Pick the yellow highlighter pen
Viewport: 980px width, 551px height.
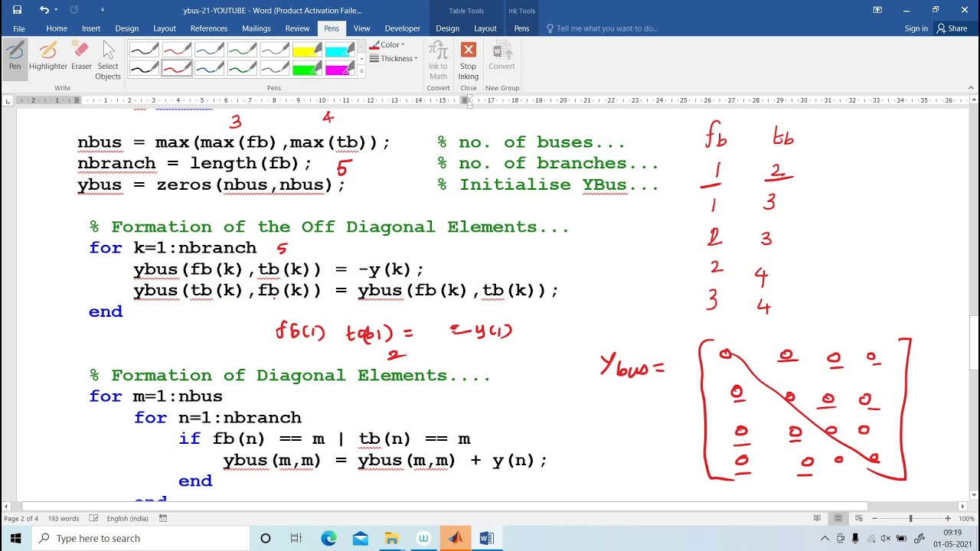(x=307, y=51)
